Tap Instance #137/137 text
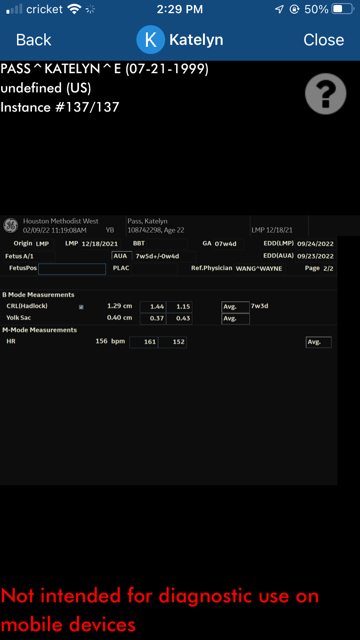The width and height of the screenshot is (360, 640). tap(60, 107)
